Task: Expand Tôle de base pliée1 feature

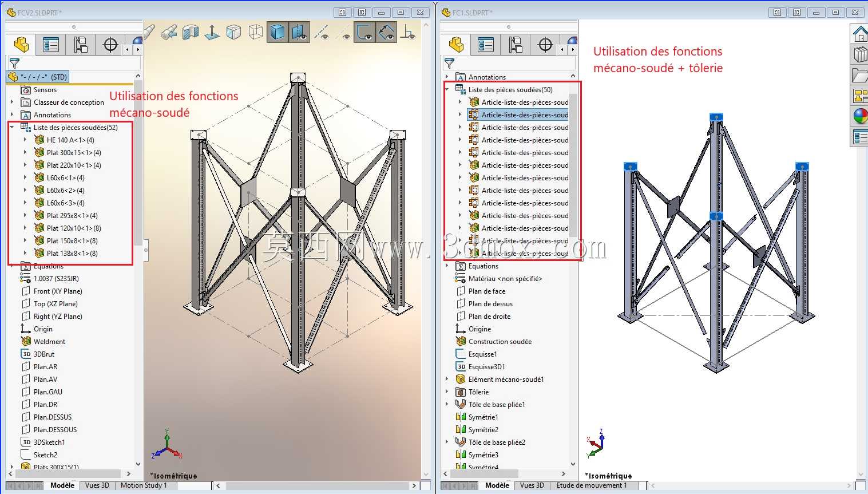Action: click(x=447, y=404)
